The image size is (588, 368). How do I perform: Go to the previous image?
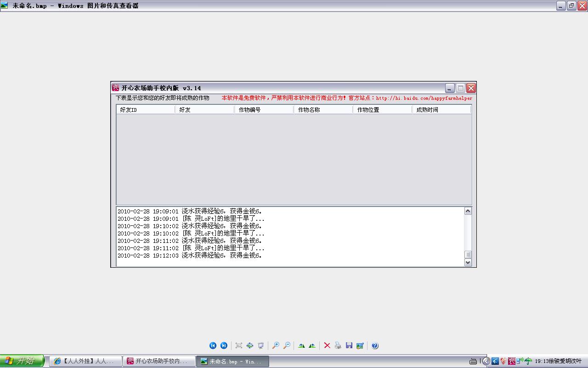[213, 345]
